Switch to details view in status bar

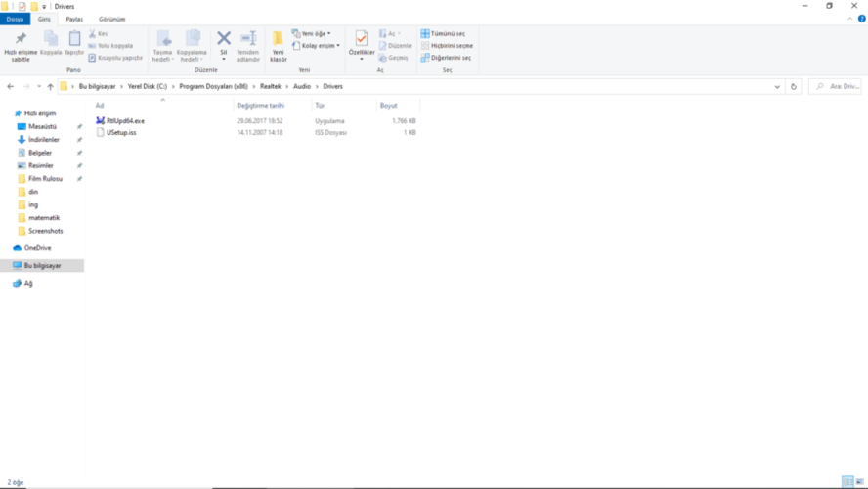tap(847, 482)
